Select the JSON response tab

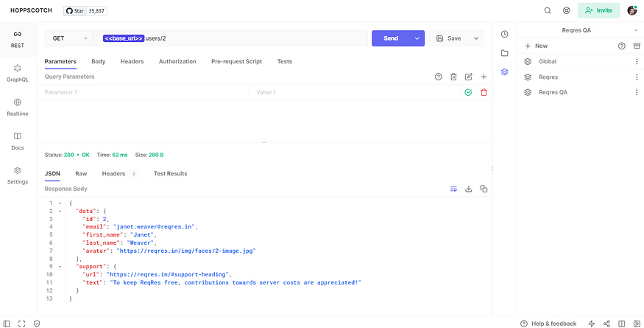pyautogui.click(x=52, y=174)
